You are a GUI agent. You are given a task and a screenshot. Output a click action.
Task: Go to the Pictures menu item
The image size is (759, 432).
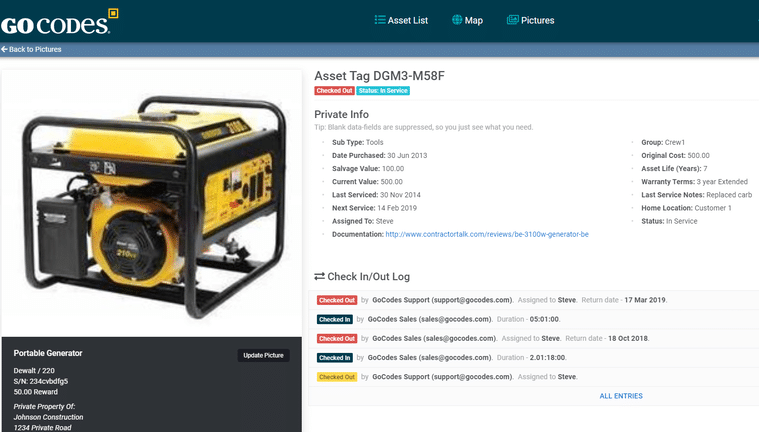tap(537, 20)
